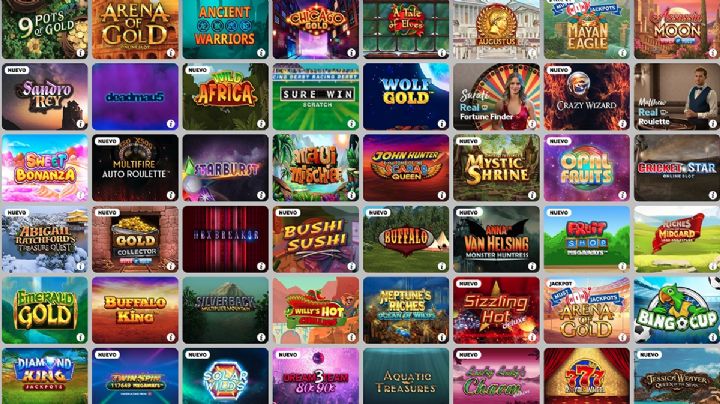Open the Real Fortune Finder live game
The image size is (720, 404).
point(496,97)
